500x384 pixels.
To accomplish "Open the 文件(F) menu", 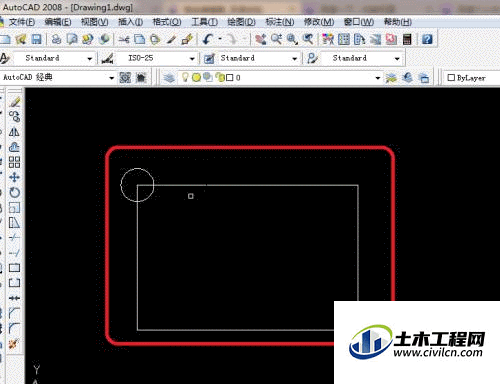I will click(21, 22).
